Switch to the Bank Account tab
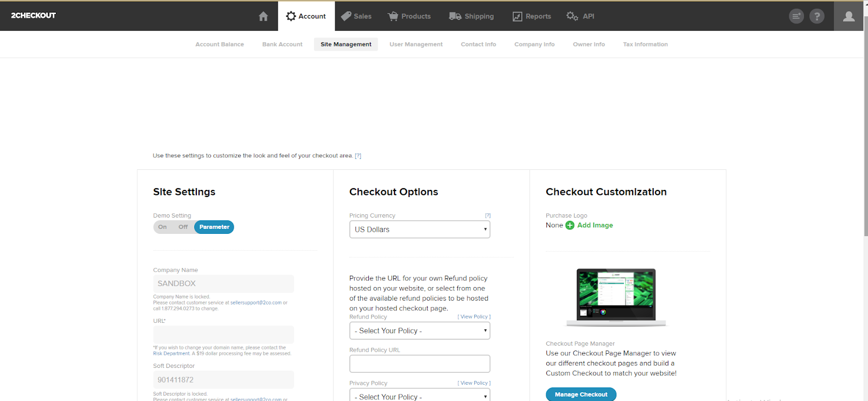The image size is (868, 401). click(x=282, y=44)
